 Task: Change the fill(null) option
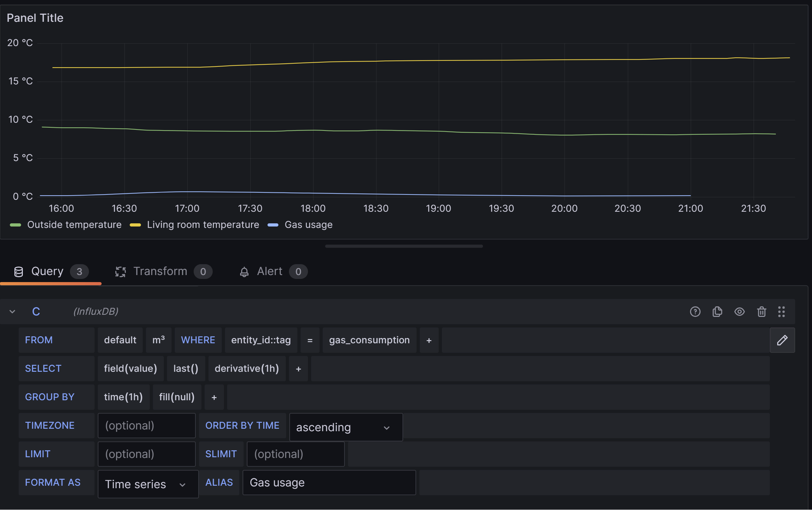coord(177,397)
